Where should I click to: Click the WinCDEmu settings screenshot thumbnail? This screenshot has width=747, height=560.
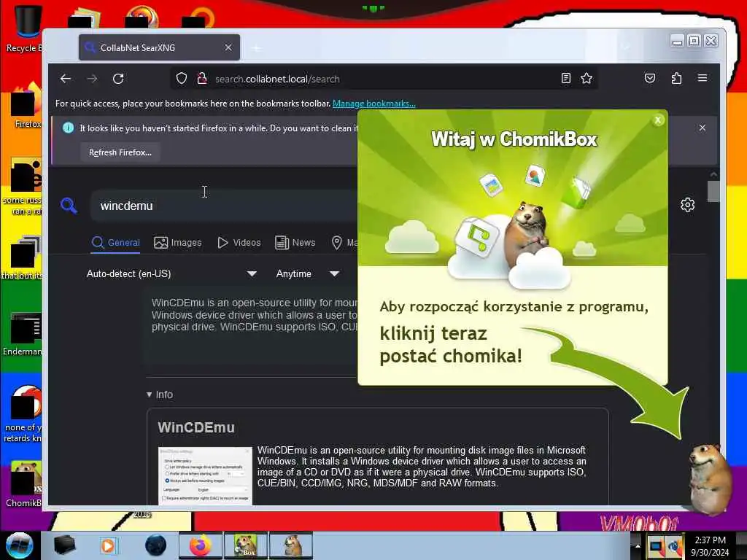pyautogui.click(x=205, y=475)
